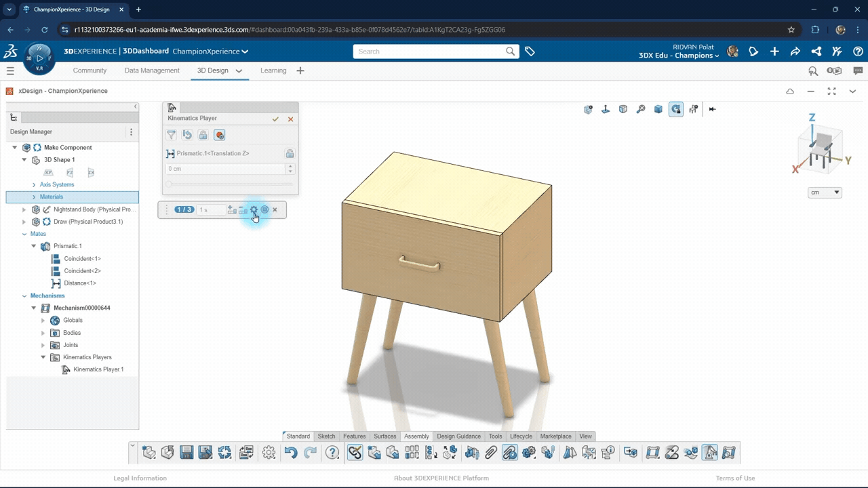Image resolution: width=868 pixels, height=488 pixels.
Task: Open the tag icon next to search
Action: click(530, 52)
